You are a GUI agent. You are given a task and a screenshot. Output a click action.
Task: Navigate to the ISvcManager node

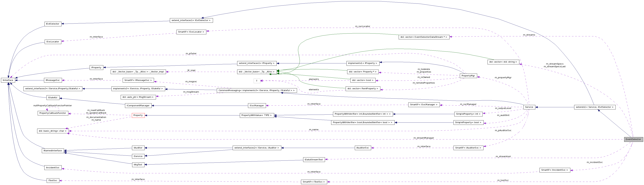click(x=257, y=105)
